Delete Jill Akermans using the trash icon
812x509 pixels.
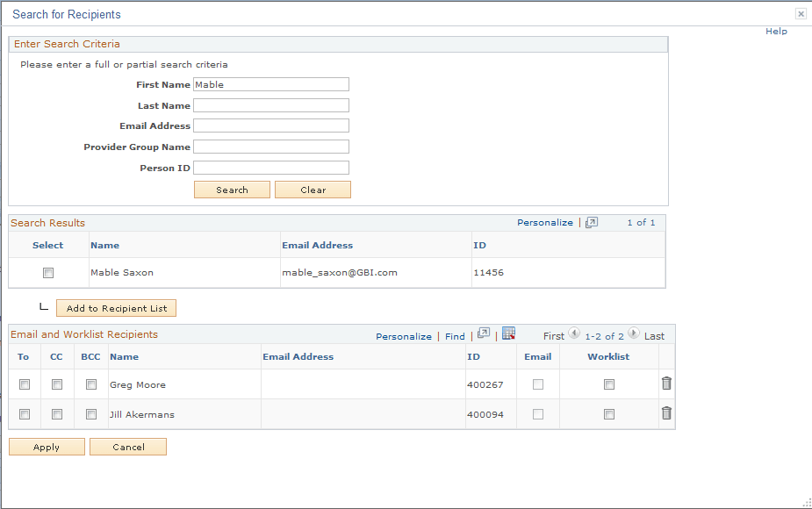point(666,412)
